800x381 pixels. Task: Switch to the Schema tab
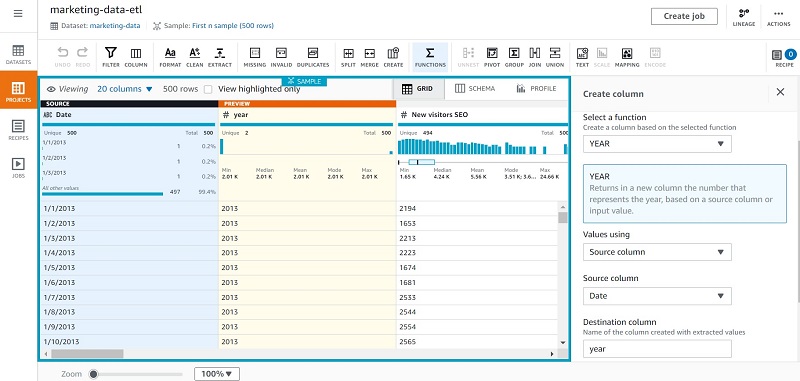(475, 89)
